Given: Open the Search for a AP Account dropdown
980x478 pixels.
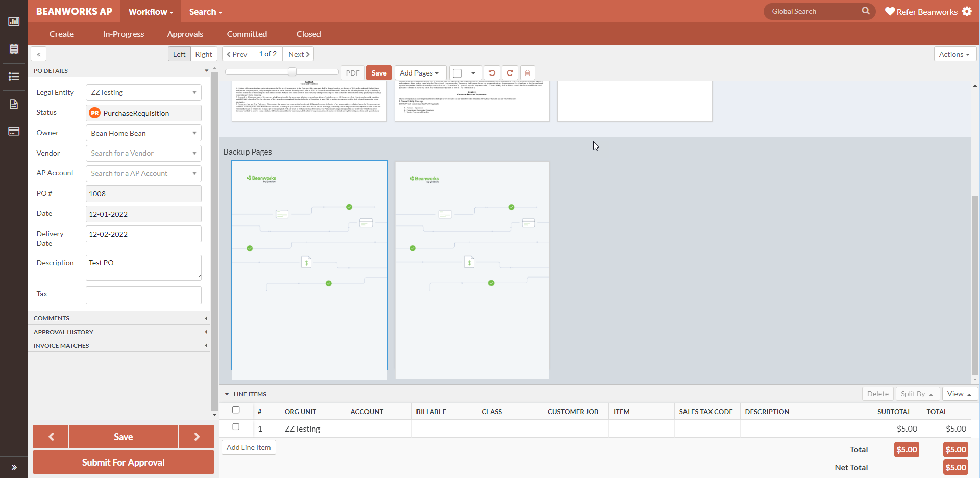Looking at the screenshot, I should point(143,173).
